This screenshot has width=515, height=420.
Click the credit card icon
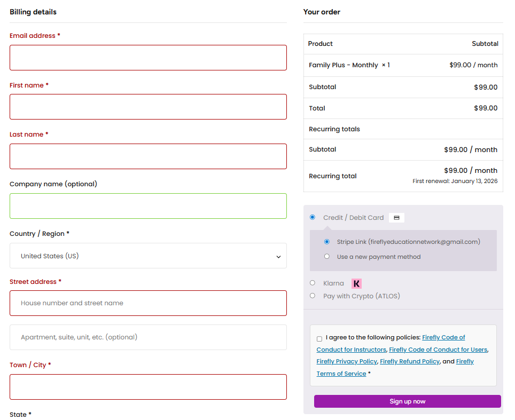coord(396,218)
